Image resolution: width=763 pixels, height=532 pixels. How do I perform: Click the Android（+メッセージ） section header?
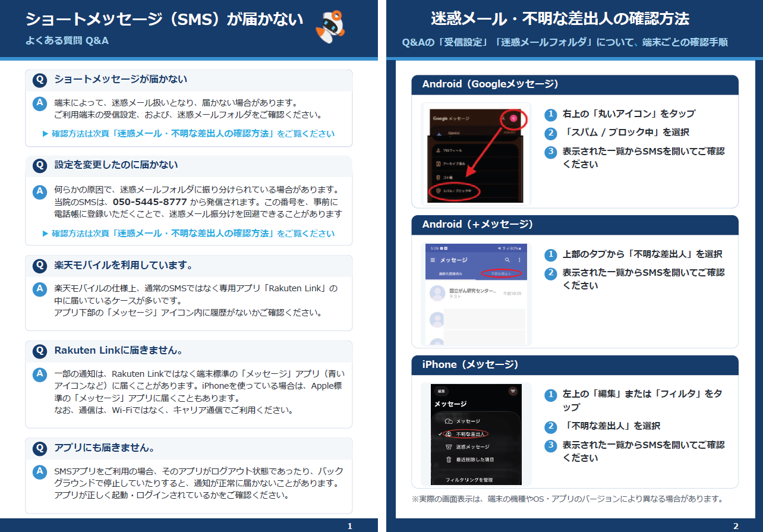(575, 225)
